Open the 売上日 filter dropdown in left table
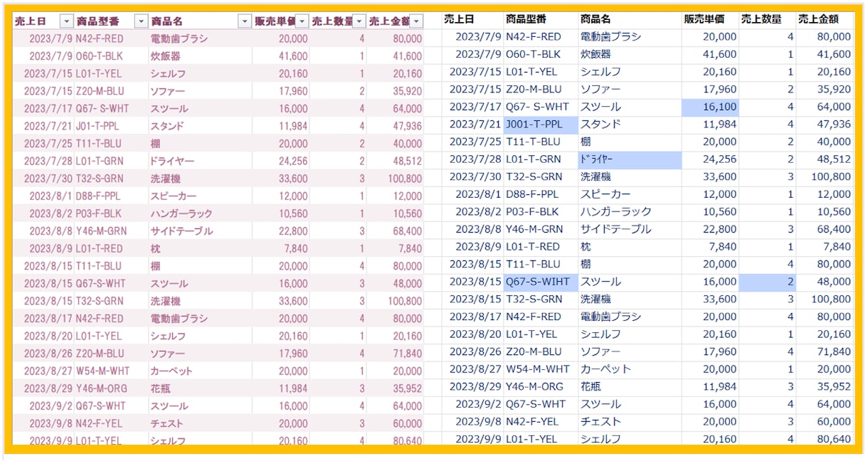The image size is (868, 466). coord(66,21)
